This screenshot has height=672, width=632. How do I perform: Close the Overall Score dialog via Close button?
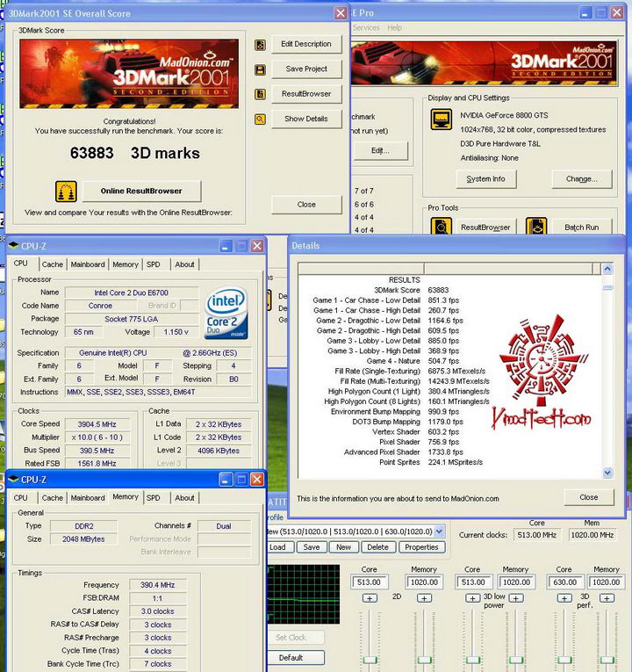coord(306,205)
